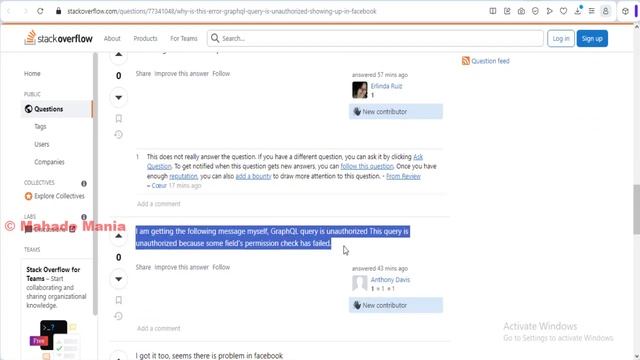This screenshot has width=640, height=360.
Task: Reload the page with the refresh icon
Action: [x=40, y=11]
